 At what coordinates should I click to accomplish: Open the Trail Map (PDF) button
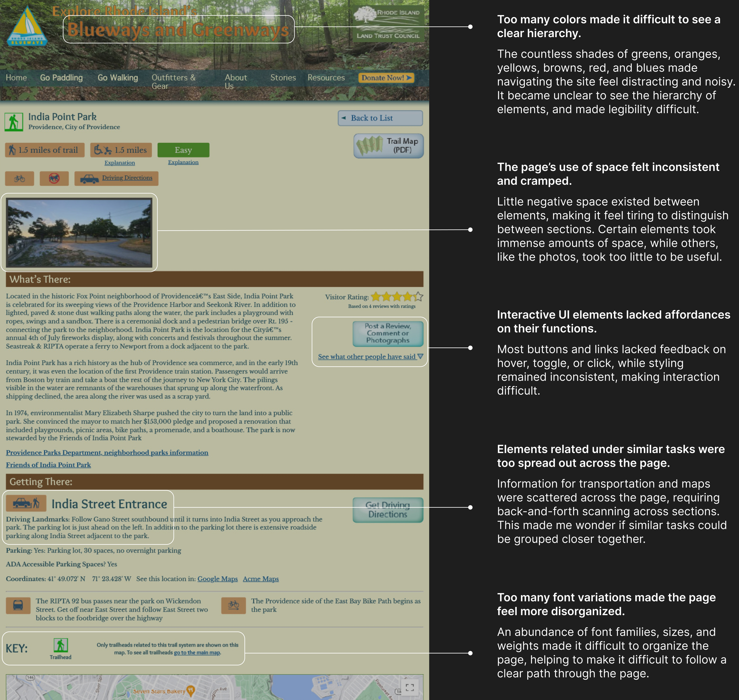[389, 145]
